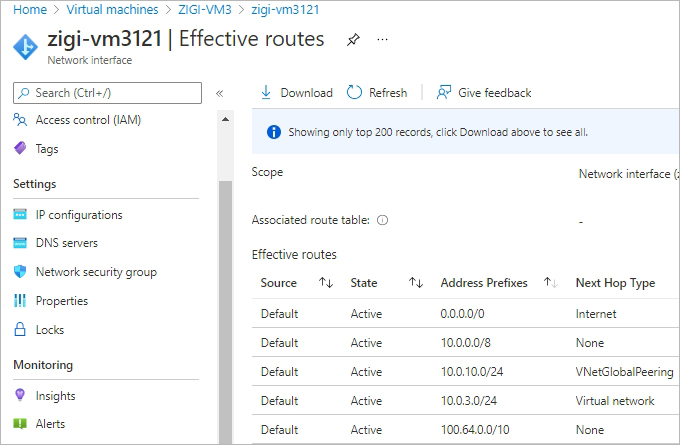680x445 pixels.
Task: Click the VNetGlobalPeering next hop cell
Action: pos(624,372)
